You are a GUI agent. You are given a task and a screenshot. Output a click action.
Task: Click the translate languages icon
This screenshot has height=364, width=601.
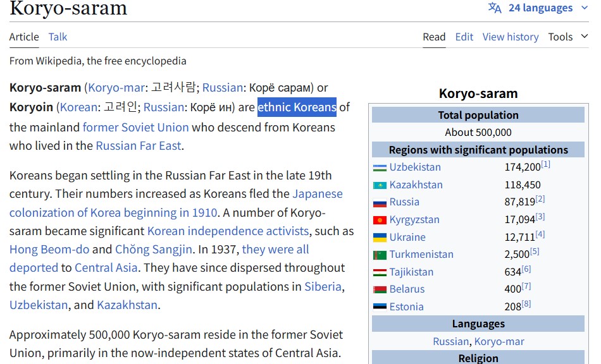[x=495, y=8]
